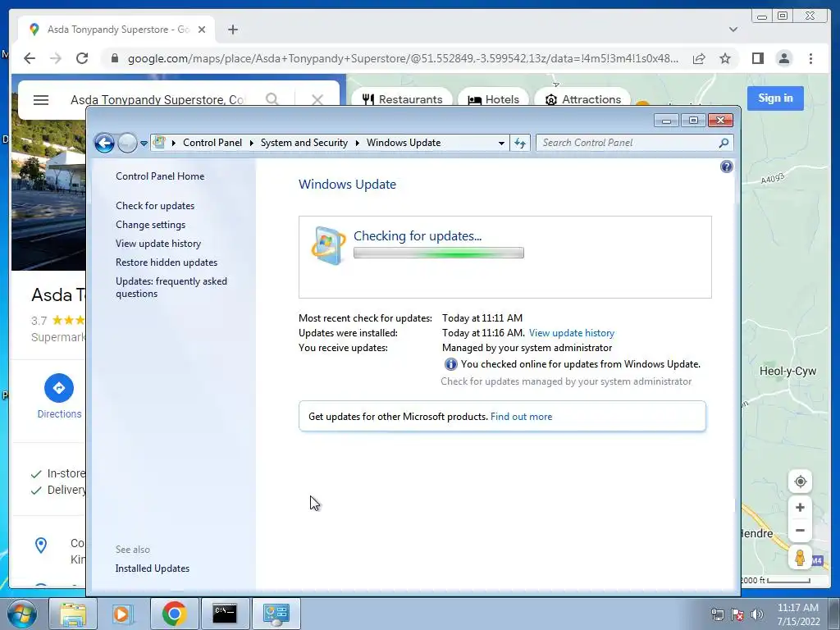Click taskbar clock showing 11:17 AM
This screenshot has width=840, height=630.
[798, 614]
